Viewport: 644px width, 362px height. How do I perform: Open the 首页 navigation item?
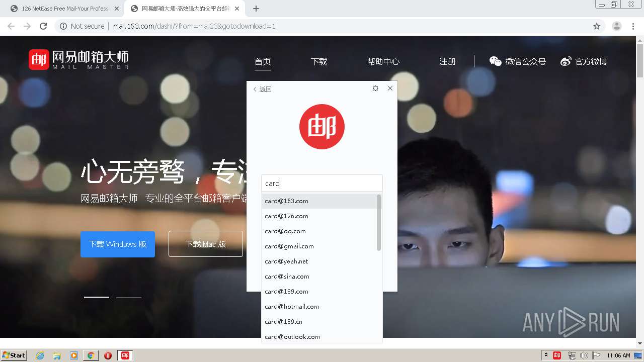[263, 61]
